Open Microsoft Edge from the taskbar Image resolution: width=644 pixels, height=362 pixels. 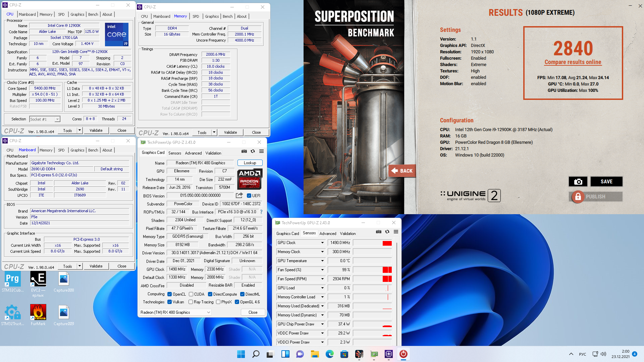tap(330, 354)
